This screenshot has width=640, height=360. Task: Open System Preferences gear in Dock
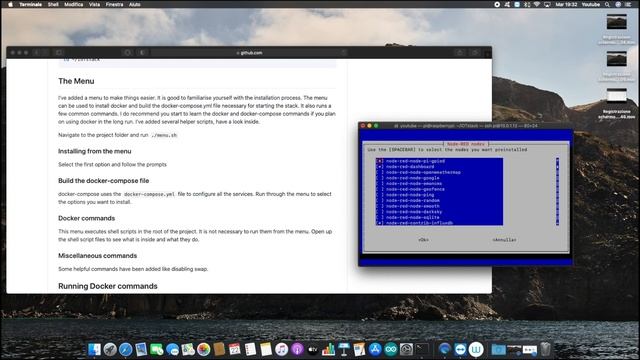(407, 349)
